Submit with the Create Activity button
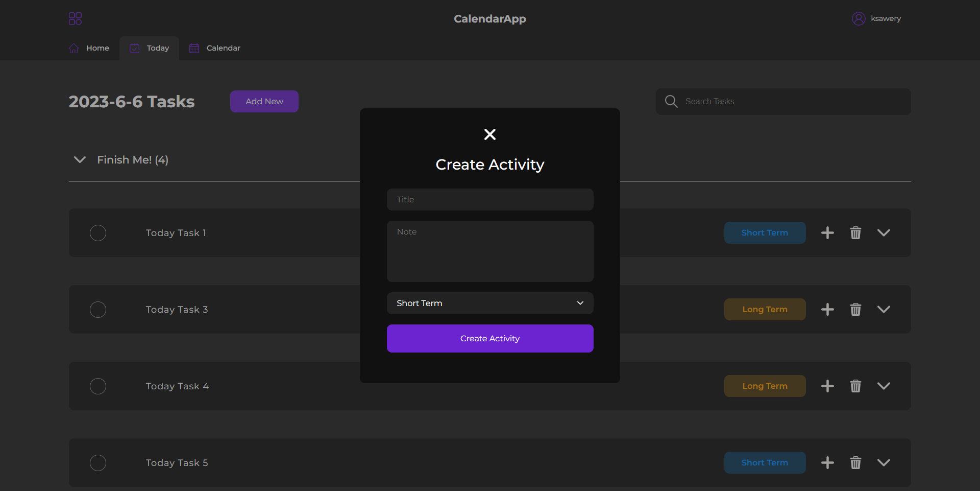Screen dimensions: 980x491 click(x=490, y=338)
